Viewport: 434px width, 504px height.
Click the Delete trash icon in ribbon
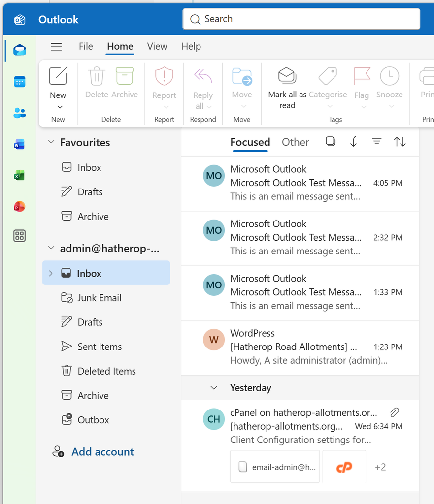pos(97,76)
